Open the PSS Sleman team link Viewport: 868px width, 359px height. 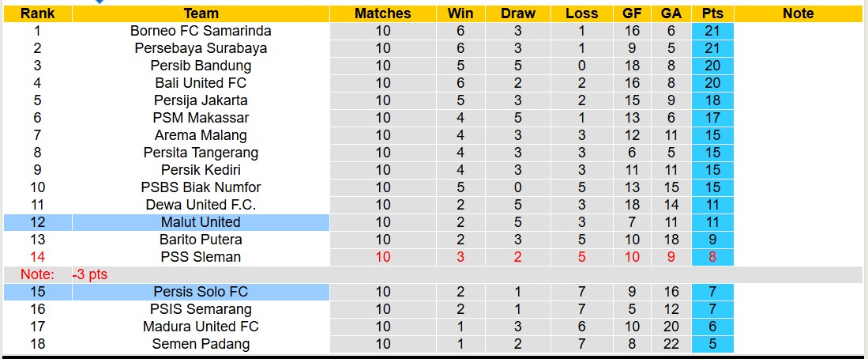pyautogui.click(x=201, y=257)
